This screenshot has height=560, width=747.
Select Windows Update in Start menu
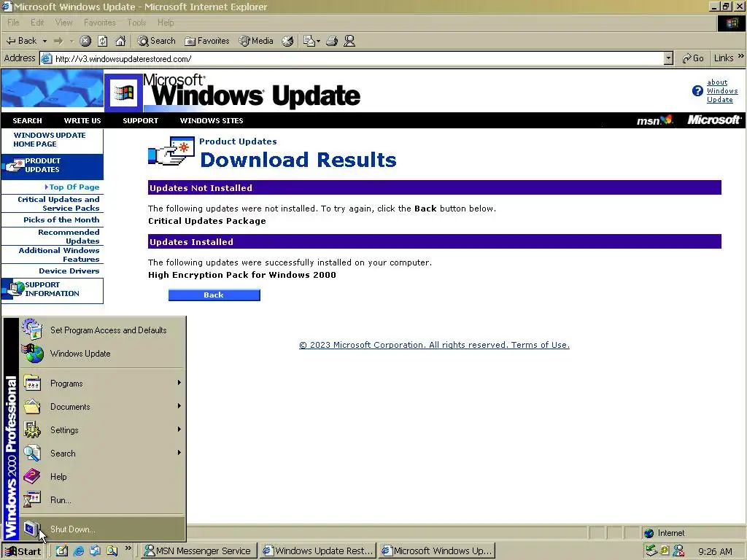coord(102,354)
